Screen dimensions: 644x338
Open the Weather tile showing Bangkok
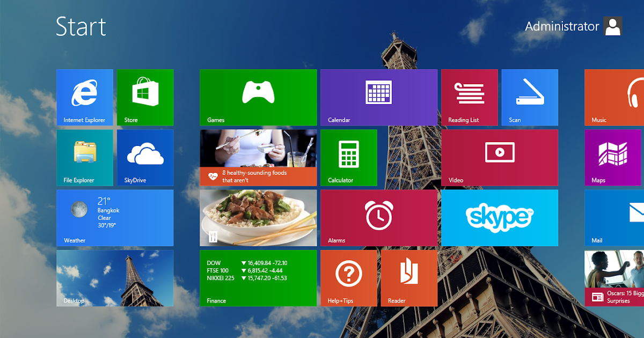[x=115, y=218]
